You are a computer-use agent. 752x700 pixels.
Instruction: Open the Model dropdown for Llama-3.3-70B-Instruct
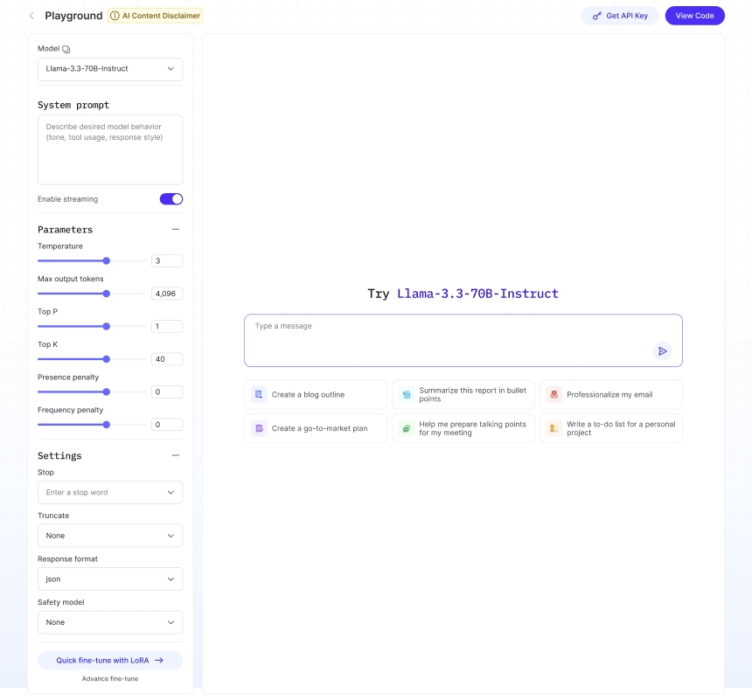(x=110, y=69)
